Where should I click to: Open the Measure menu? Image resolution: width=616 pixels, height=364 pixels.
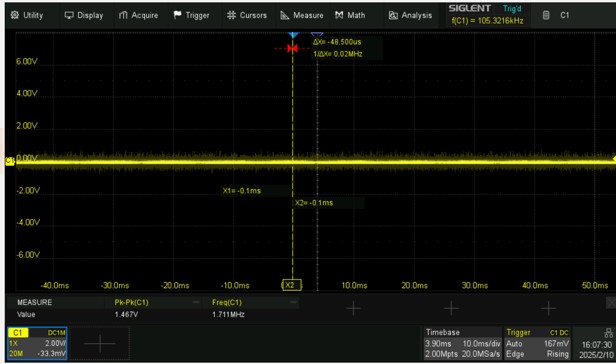(x=302, y=15)
